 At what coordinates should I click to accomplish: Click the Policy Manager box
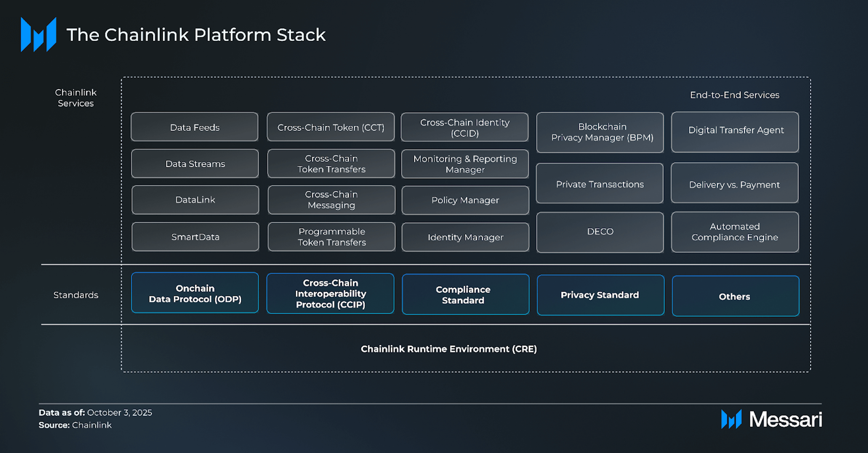[x=465, y=200]
